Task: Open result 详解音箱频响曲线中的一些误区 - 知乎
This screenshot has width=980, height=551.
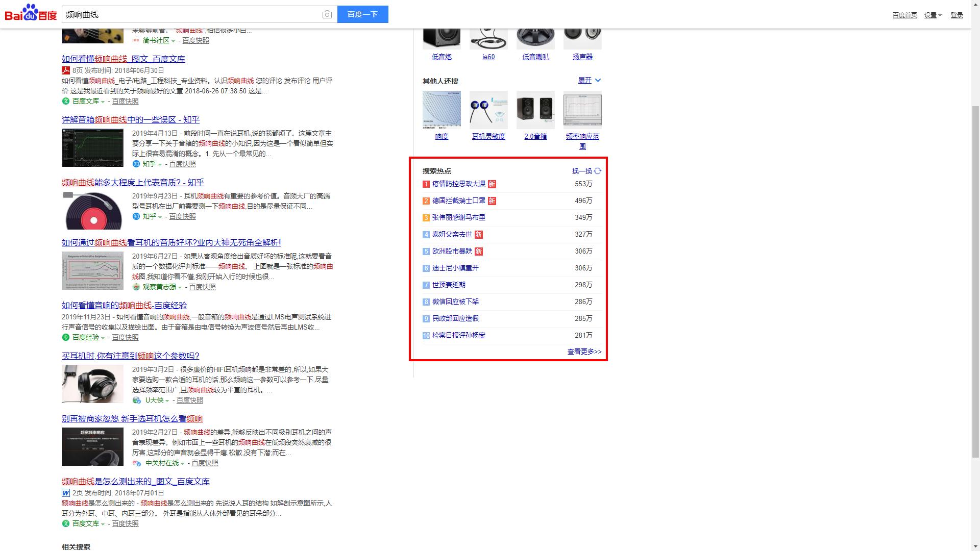Action: pos(131,119)
